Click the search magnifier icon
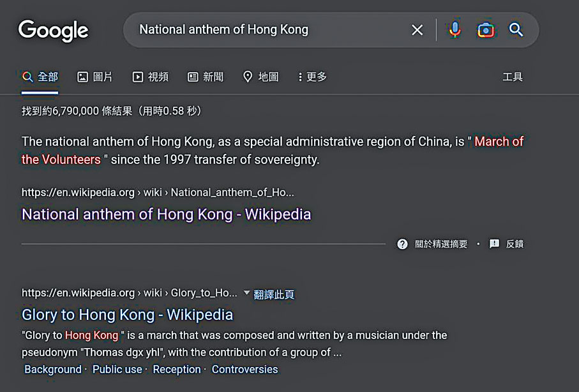 click(516, 29)
